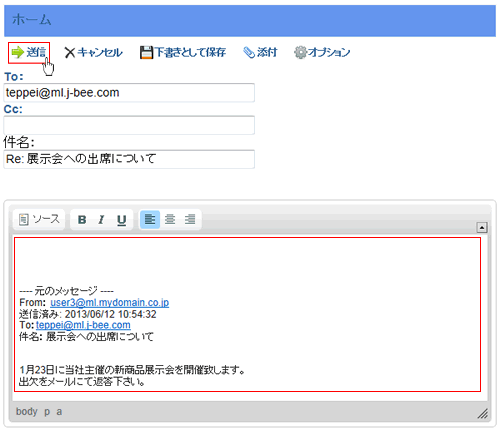The width and height of the screenshot is (500, 435).
Task: Click the line 1月23日に当社主催の新商品展示会を開催致します。
Action: pyautogui.click(x=132, y=370)
